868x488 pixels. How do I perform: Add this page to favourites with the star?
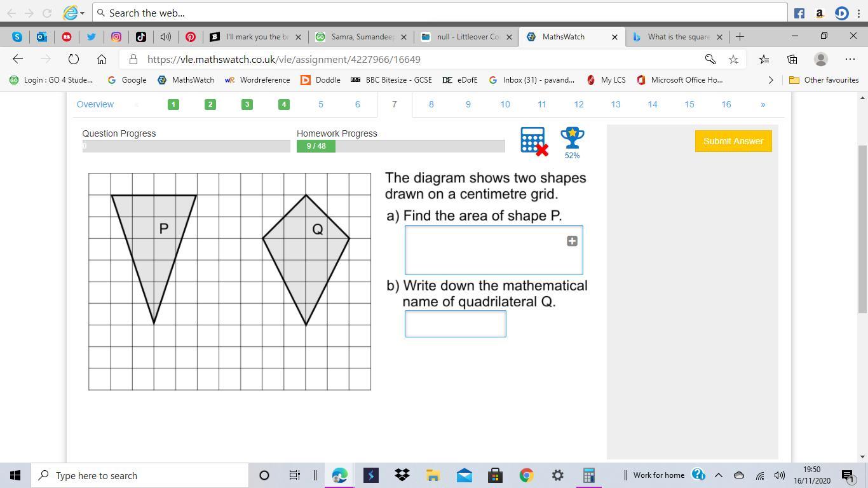pyautogui.click(x=733, y=59)
